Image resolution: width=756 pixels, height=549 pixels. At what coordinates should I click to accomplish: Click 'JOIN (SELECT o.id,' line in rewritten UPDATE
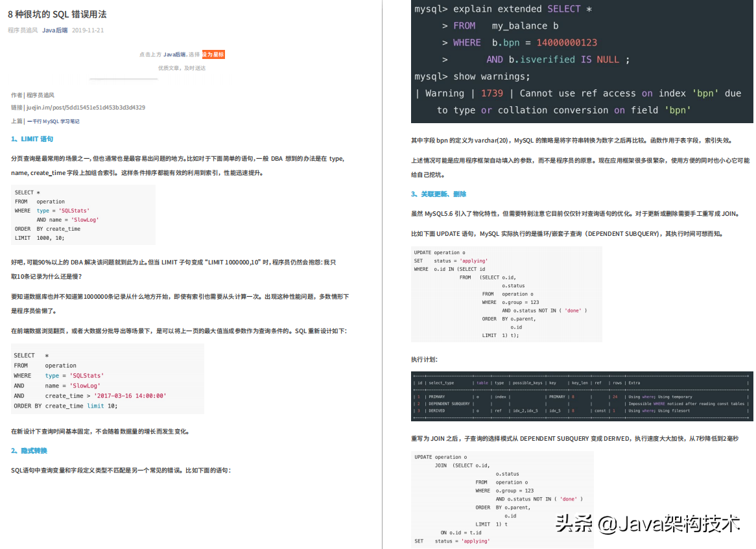(462, 465)
